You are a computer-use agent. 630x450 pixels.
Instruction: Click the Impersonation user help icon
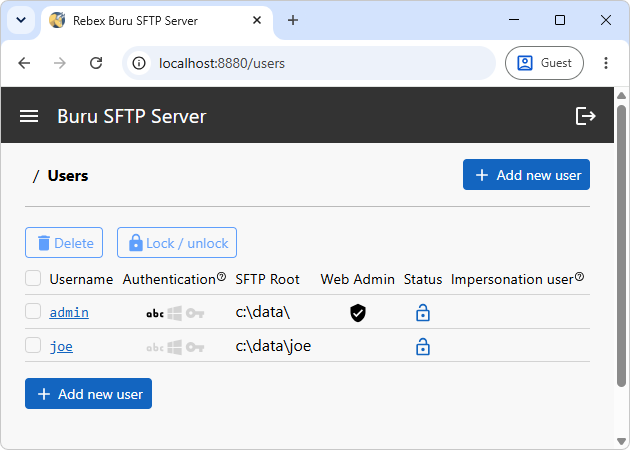(579, 276)
